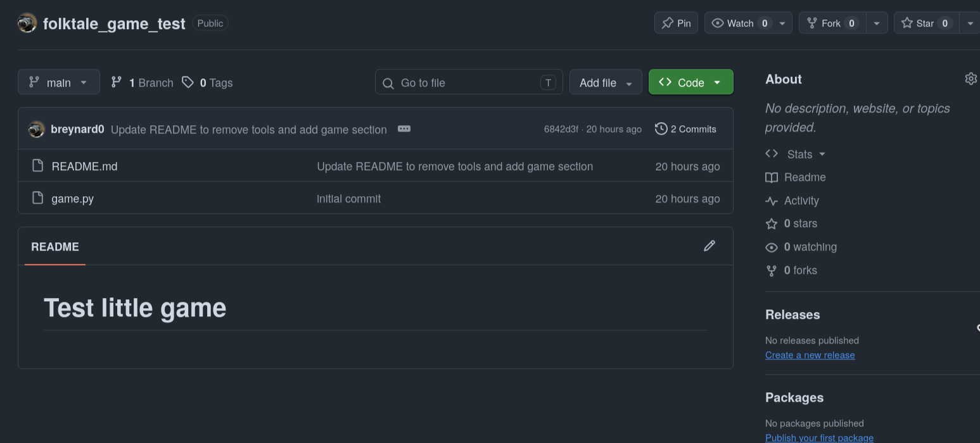Click the file icon beside game.py
Image resolution: width=980 pixels, height=443 pixels.
tap(38, 198)
